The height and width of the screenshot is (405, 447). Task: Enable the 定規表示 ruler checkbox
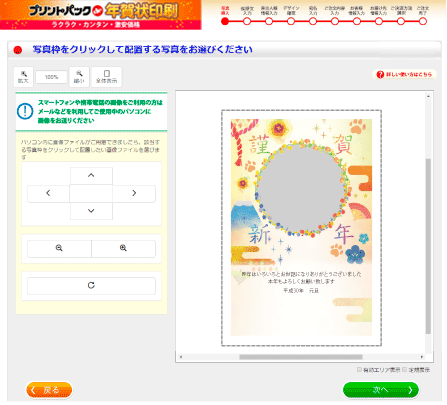click(405, 369)
